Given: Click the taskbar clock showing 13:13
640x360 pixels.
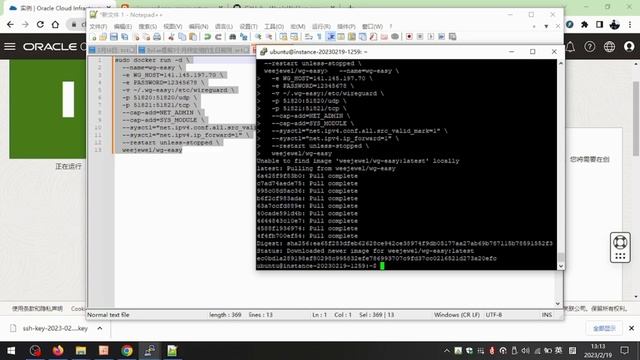Looking at the screenshot, I should (x=598, y=351).
